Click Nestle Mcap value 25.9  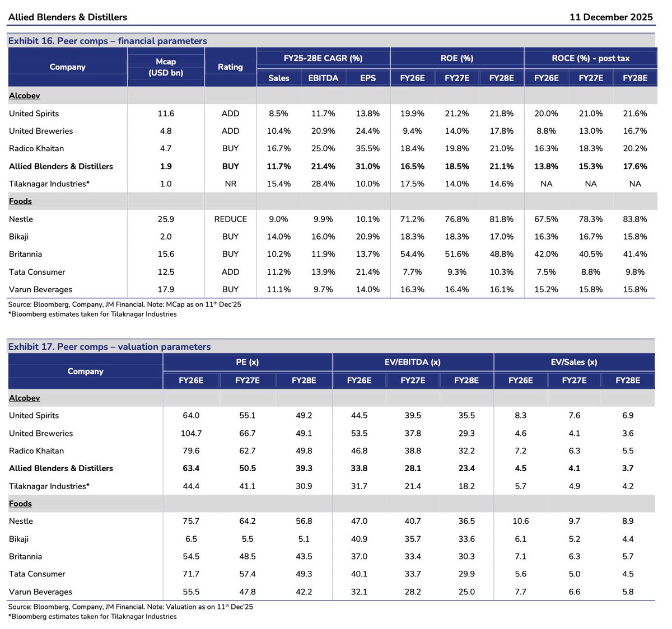pyautogui.click(x=166, y=219)
